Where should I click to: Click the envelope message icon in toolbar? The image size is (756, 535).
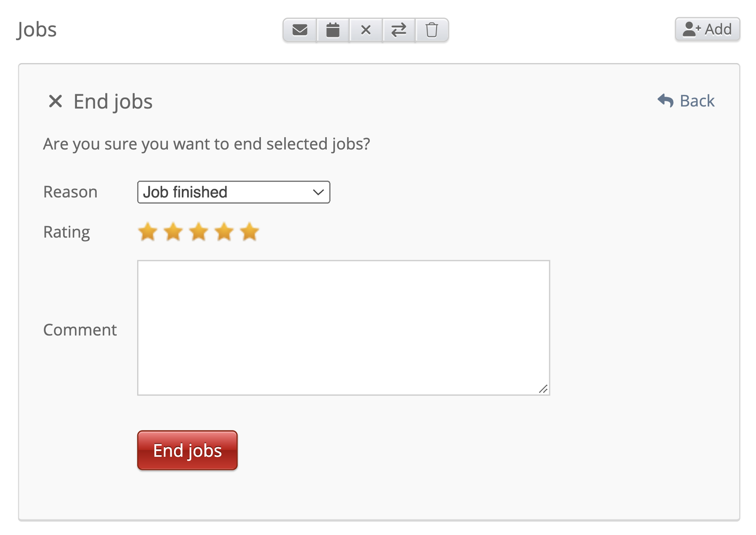pos(300,30)
